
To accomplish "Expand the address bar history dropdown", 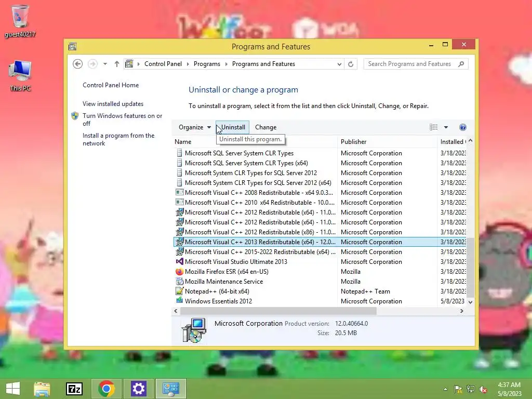I will (x=339, y=64).
